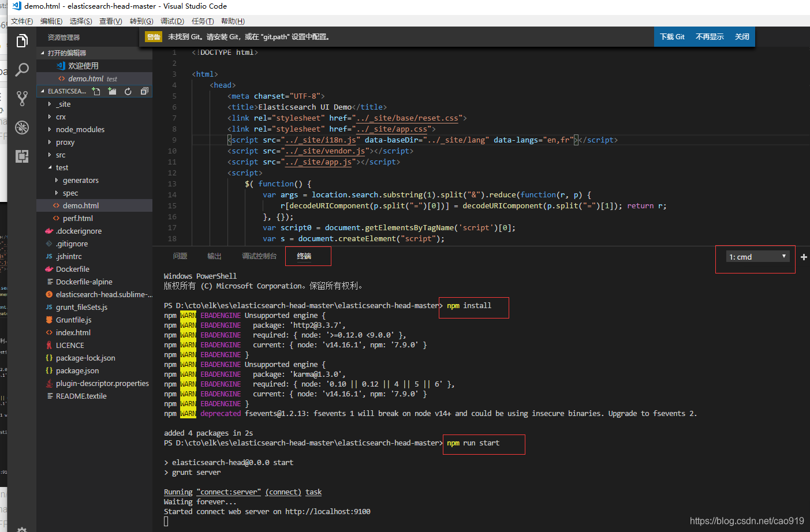Switch to the 调试控制台 panel tab

click(259, 256)
